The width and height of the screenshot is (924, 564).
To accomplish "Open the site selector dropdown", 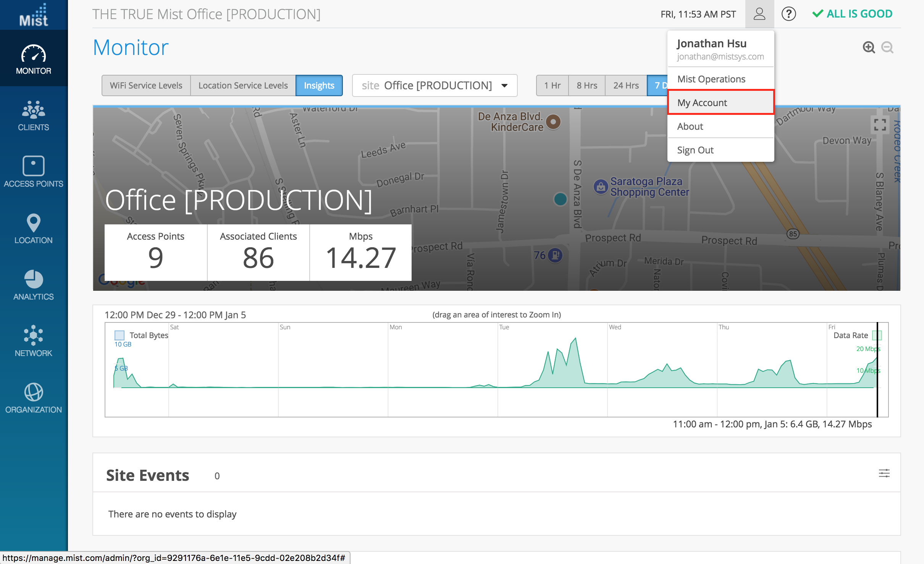I will 435,85.
